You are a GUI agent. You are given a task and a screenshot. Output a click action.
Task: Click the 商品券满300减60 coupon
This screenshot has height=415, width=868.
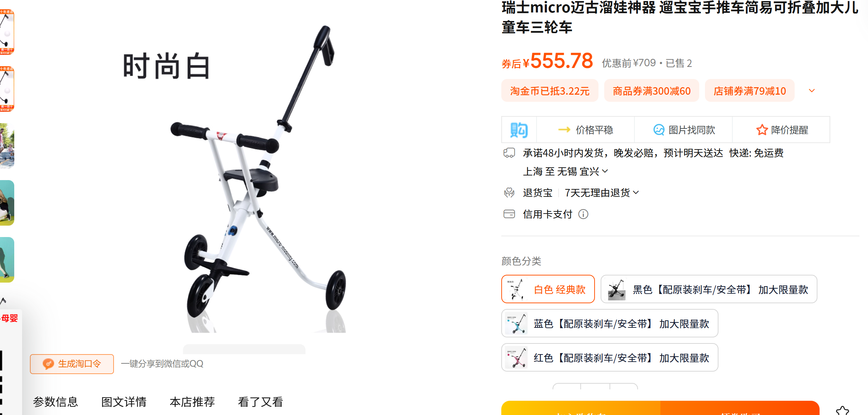652,91
